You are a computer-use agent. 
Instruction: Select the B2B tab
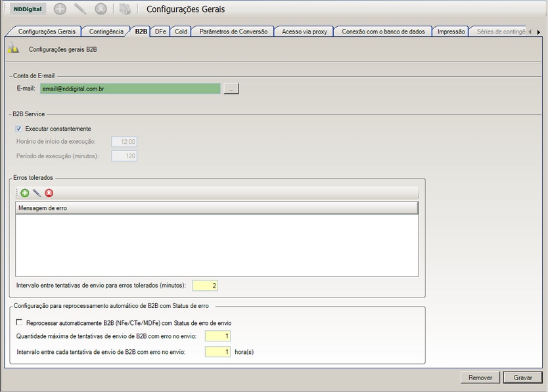pyautogui.click(x=141, y=32)
